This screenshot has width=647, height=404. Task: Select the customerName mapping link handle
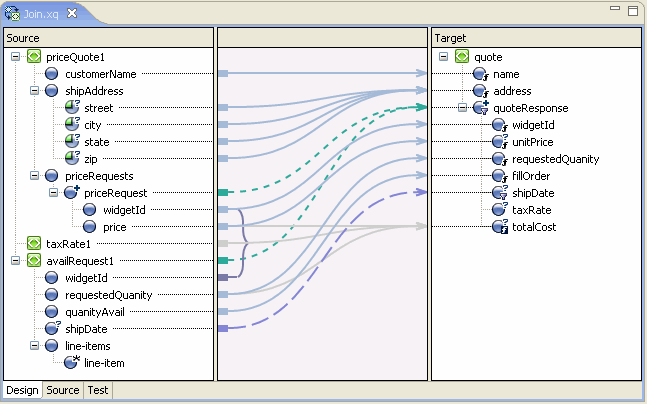coord(223,73)
